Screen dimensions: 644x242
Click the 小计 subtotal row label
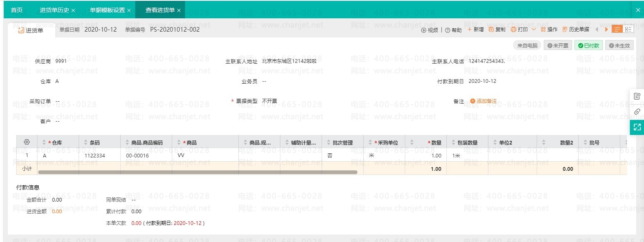27,169
